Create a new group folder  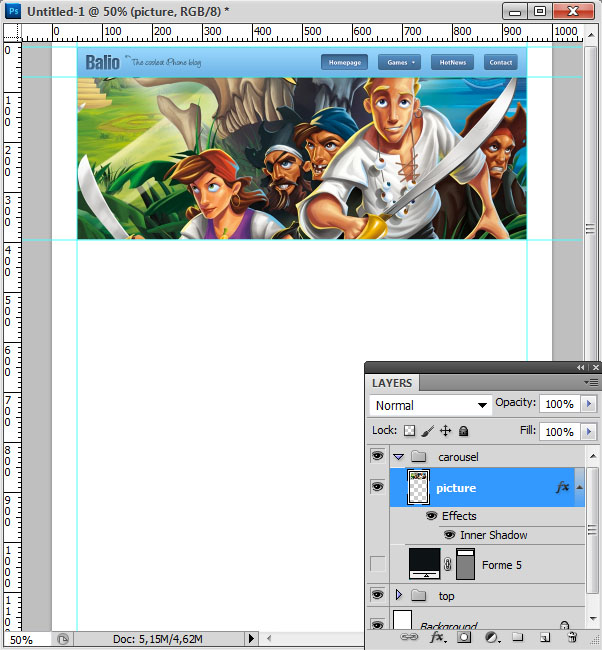coord(517,637)
